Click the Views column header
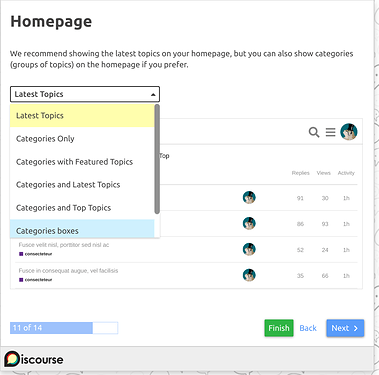Image resolution: width=379 pixels, height=375 pixels. tap(323, 173)
